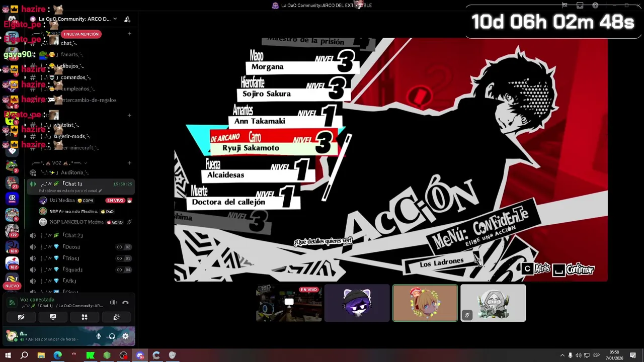This screenshot has width=644, height=362.
Task: Open the Windows Start menu
Action: click(8, 355)
